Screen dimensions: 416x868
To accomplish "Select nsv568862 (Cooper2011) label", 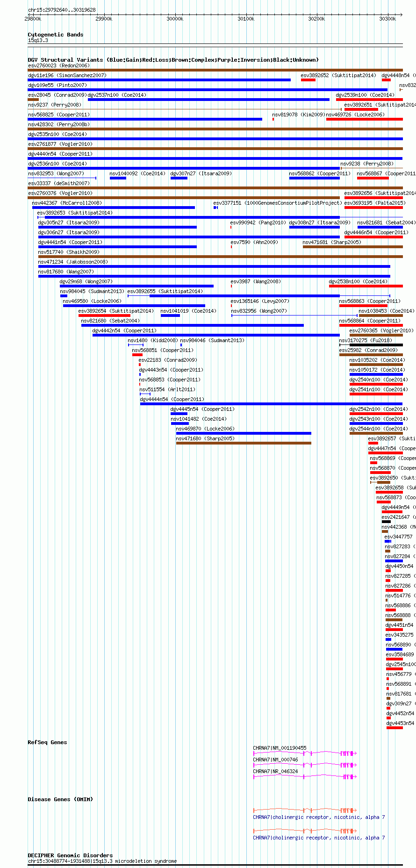I will (320, 173).
